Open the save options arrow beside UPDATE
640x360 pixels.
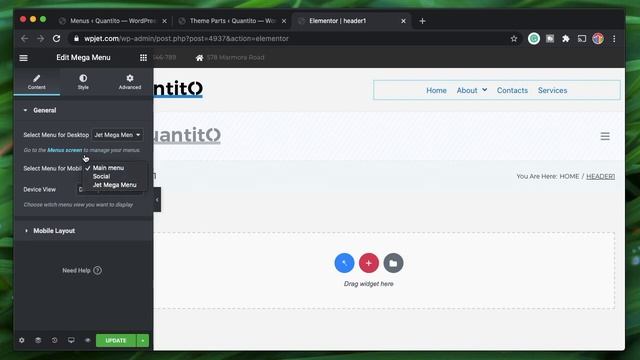point(143,340)
